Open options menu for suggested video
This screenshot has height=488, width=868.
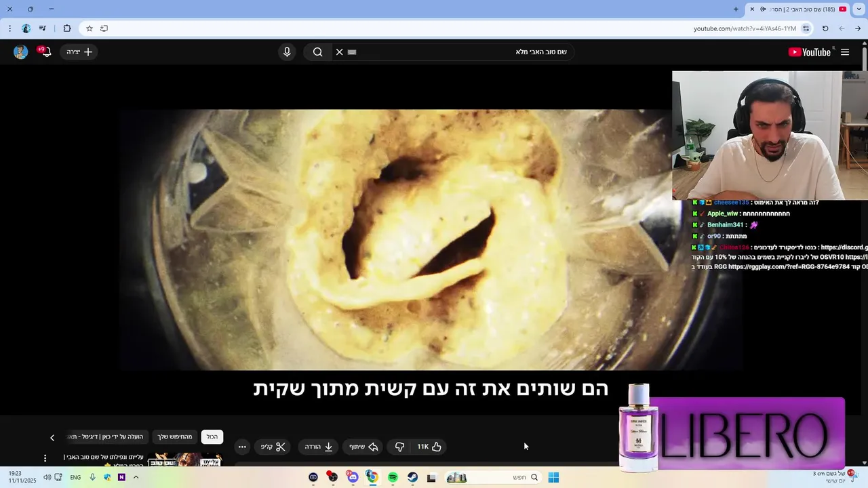pos(45,459)
